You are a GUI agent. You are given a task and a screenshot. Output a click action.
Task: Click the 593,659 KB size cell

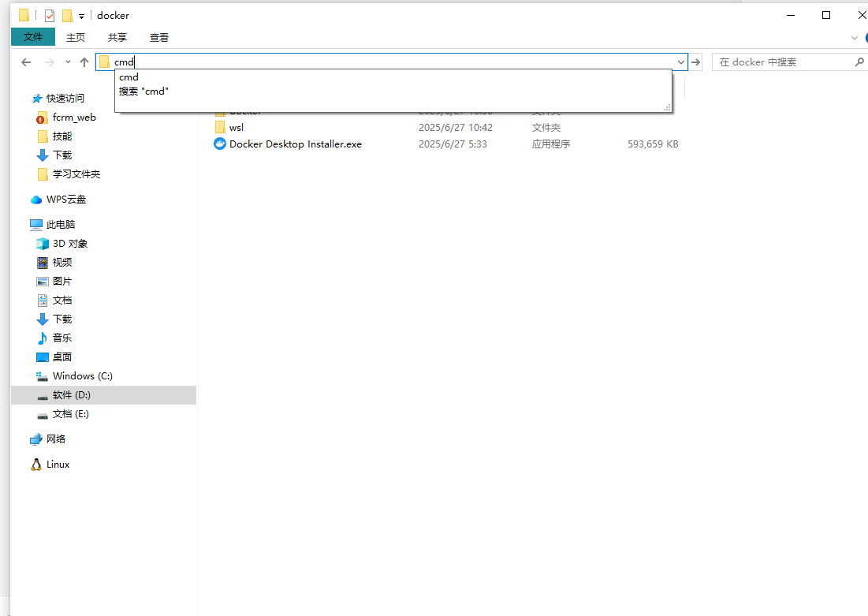(653, 144)
